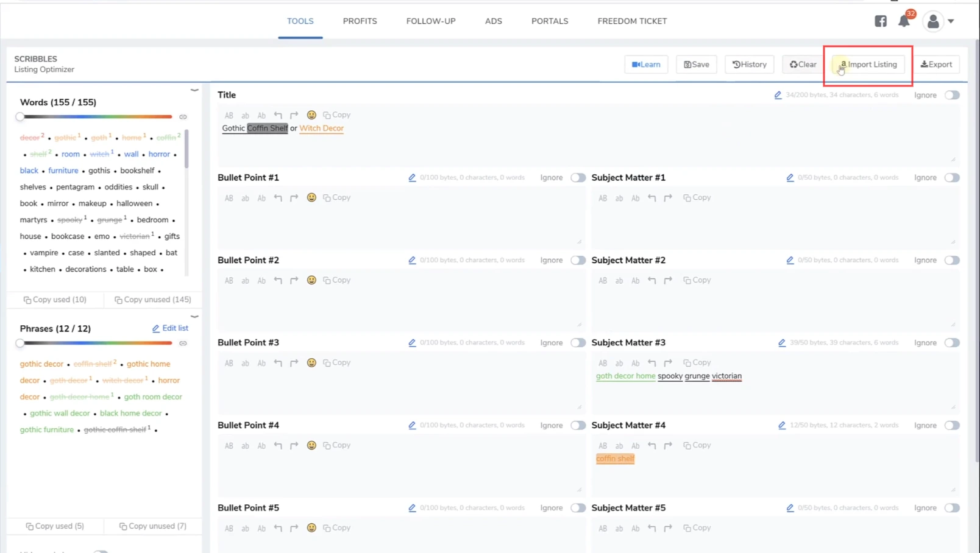The image size is (980, 553).
Task: Click uppercase AB icon in Bullet Point #2
Action: pyautogui.click(x=229, y=281)
